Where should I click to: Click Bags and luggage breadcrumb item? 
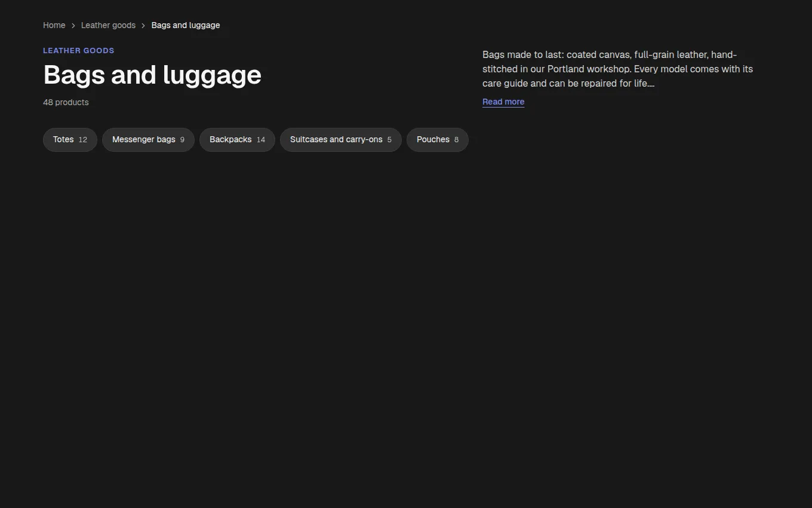click(186, 25)
